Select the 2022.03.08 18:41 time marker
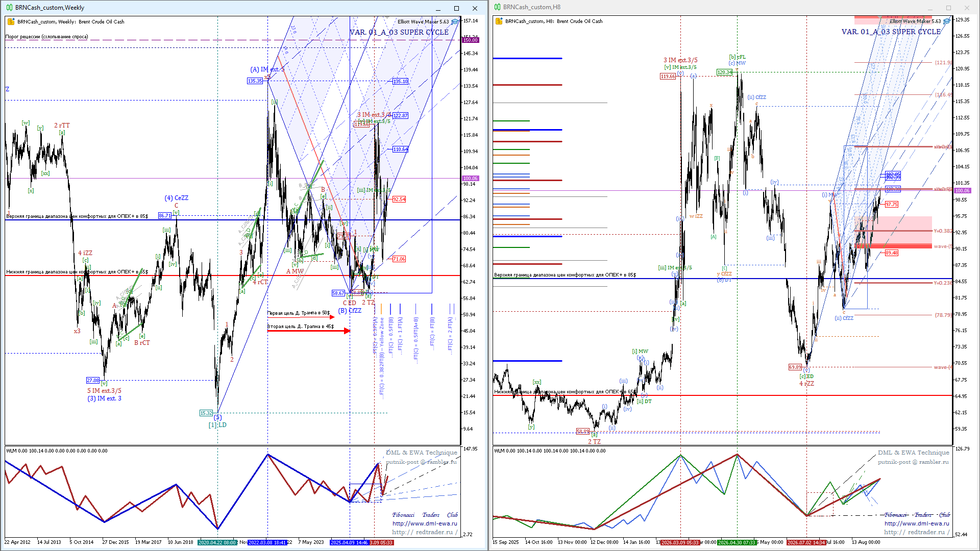Viewport: 980px width, 551px height. 267,542
